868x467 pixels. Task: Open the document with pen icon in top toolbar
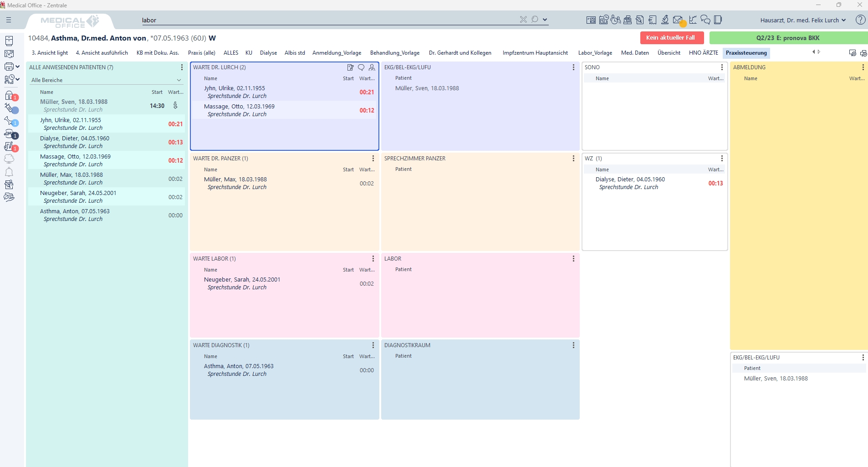pos(640,20)
